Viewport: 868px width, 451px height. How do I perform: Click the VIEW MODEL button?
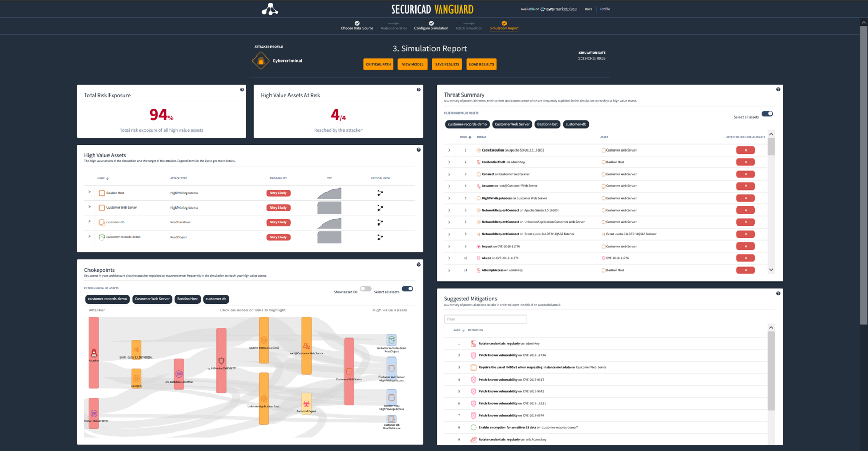(412, 64)
